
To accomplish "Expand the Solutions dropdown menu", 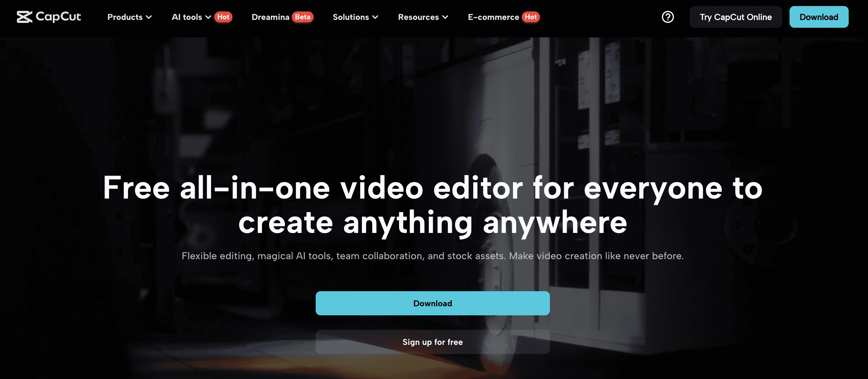I will pos(356,17).
